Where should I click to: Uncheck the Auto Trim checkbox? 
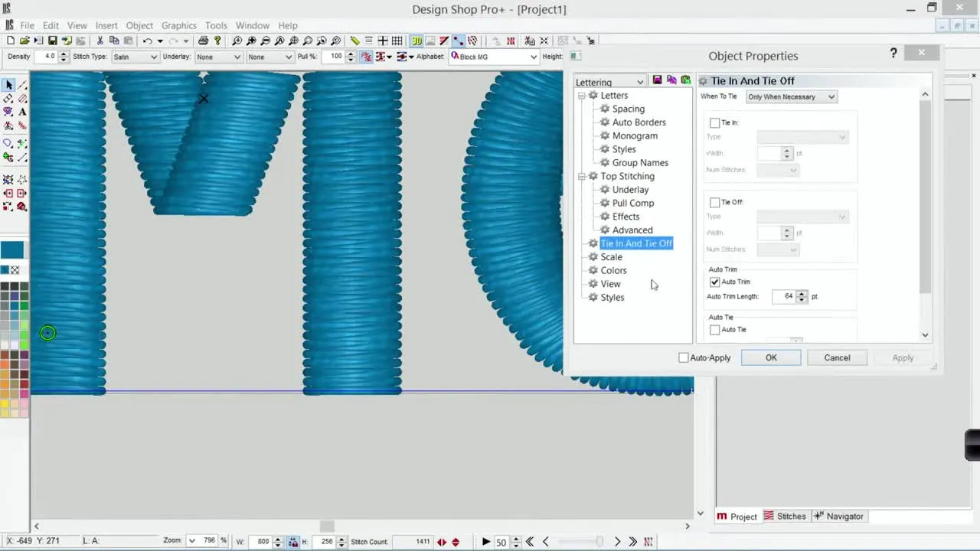coord(714,282)
